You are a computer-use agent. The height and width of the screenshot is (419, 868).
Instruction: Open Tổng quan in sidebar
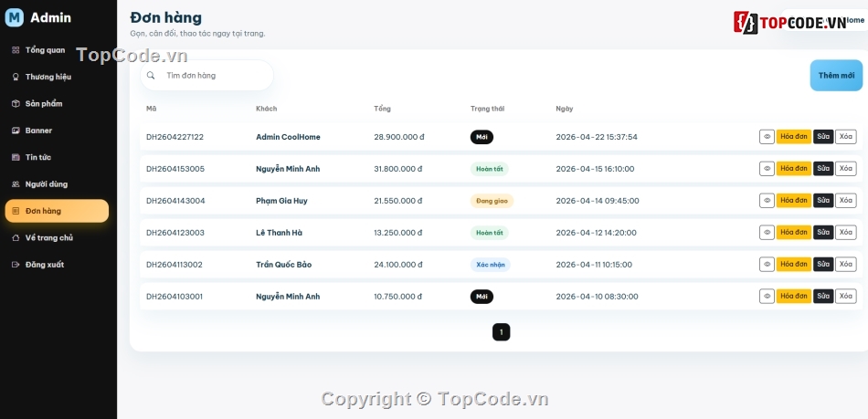pyautogui.click(x=57, y=50)
